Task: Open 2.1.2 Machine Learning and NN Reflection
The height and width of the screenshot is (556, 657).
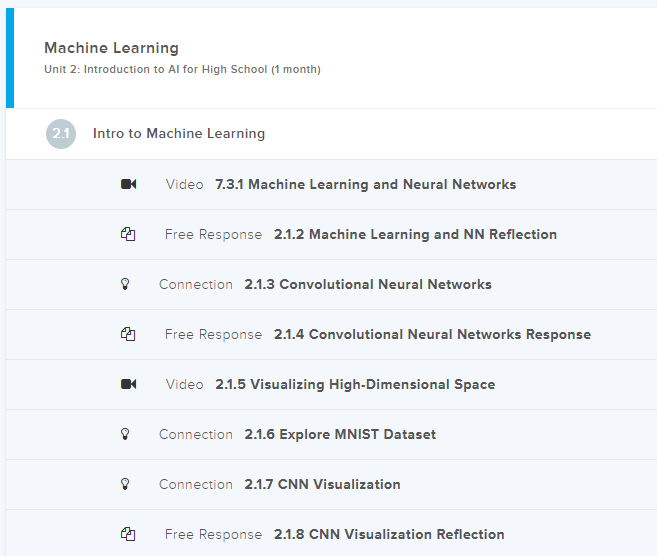Action: (415, 235)
